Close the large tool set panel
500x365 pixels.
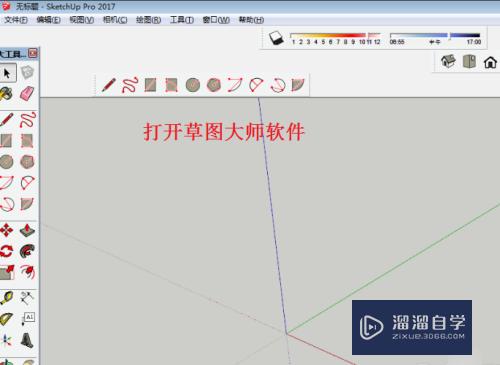pyautogui.click(x=33, y=53)
